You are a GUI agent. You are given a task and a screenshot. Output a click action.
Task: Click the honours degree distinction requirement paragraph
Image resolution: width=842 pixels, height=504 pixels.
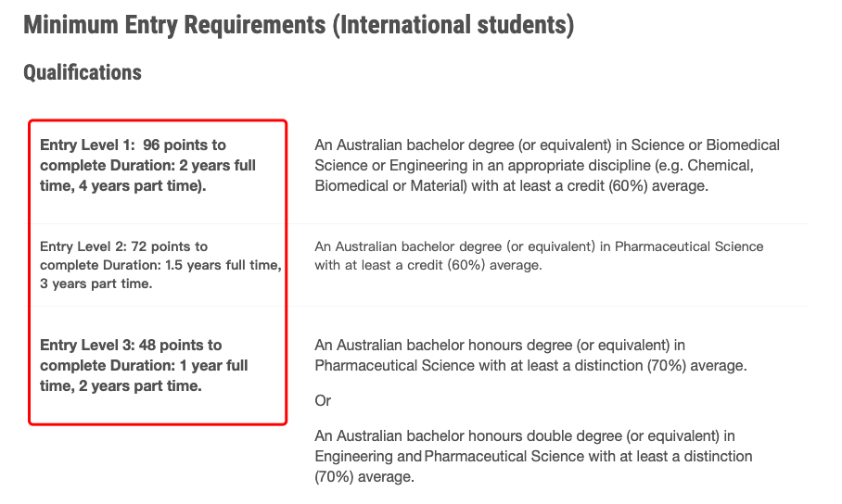pyautogui.click(x=530, y=356)
